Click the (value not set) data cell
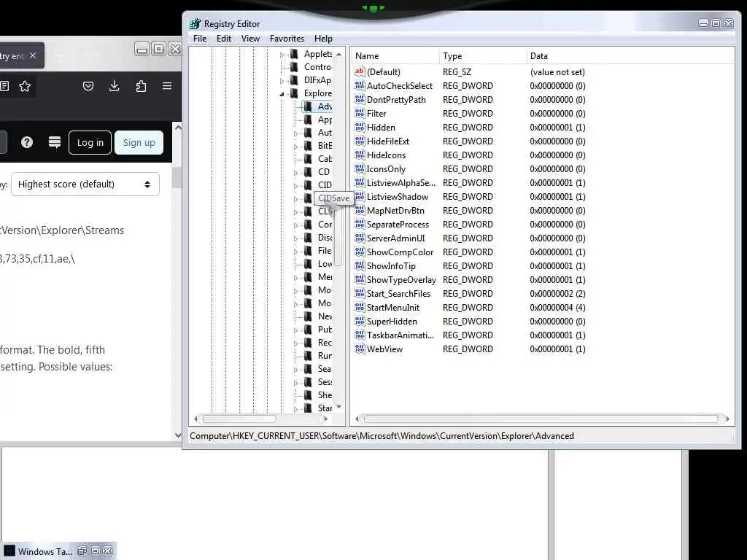Screen dimensions: 747x560 (x=557, y=72)
